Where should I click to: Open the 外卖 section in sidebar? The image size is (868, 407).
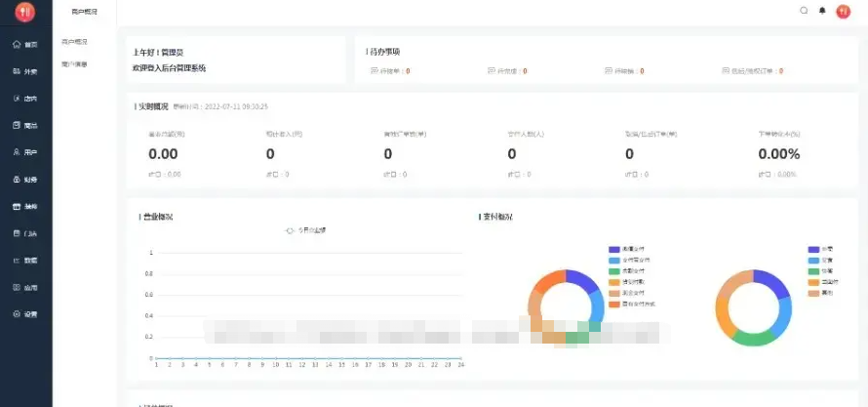point(25,71)
